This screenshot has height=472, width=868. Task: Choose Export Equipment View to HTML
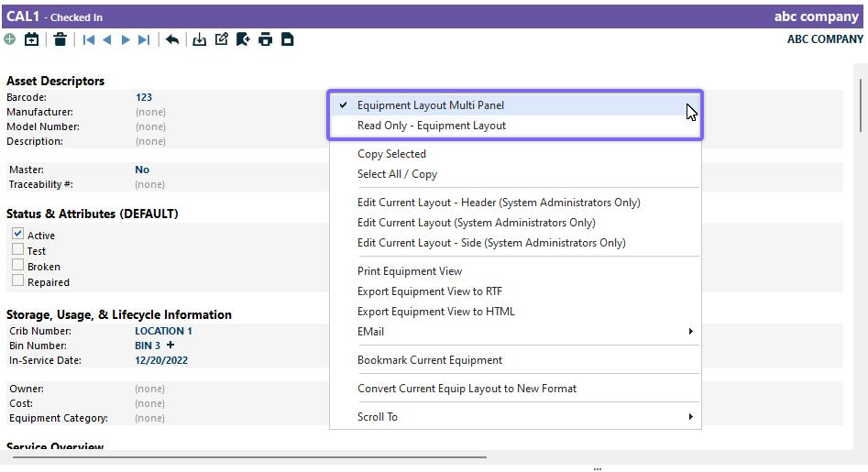pyautogui.click(x=435, y=312)
